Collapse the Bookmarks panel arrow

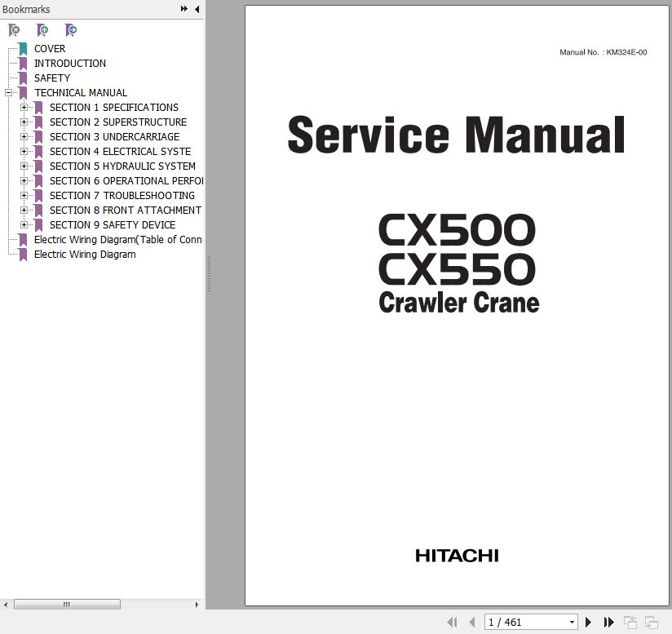(x=197, y=9)
